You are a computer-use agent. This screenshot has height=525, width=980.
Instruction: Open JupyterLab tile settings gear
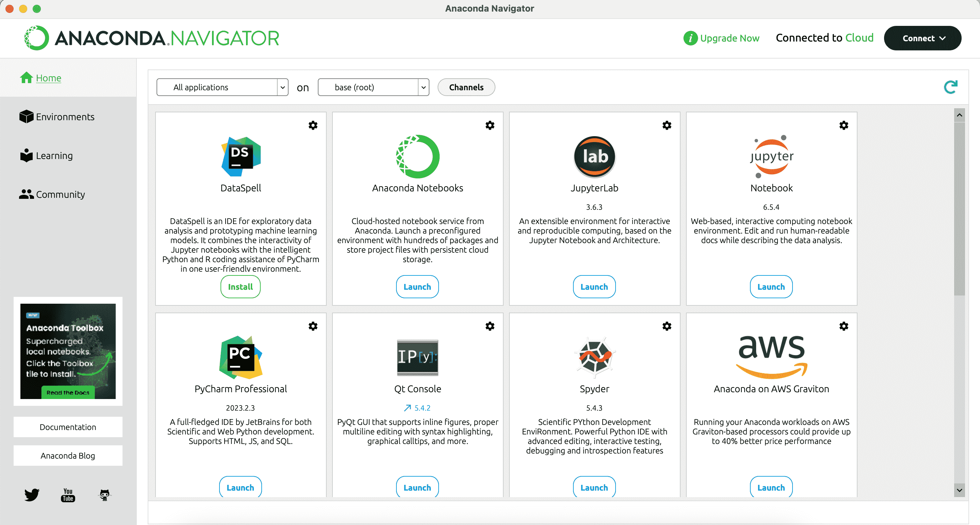[x=667, y=125]
